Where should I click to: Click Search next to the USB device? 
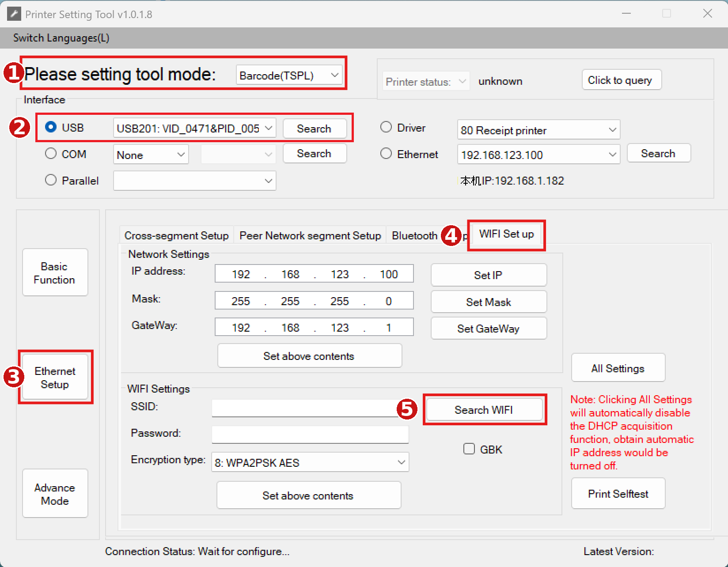coord(314,129)
